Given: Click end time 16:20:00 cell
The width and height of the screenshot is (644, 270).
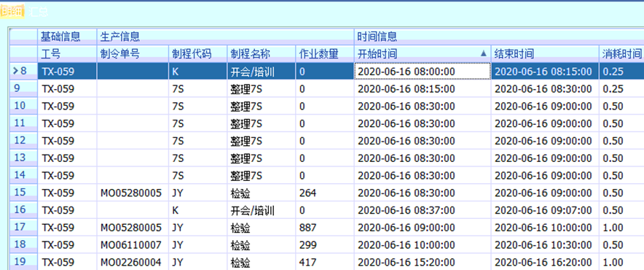Looking at the screenshot, I should pos(545,262).
